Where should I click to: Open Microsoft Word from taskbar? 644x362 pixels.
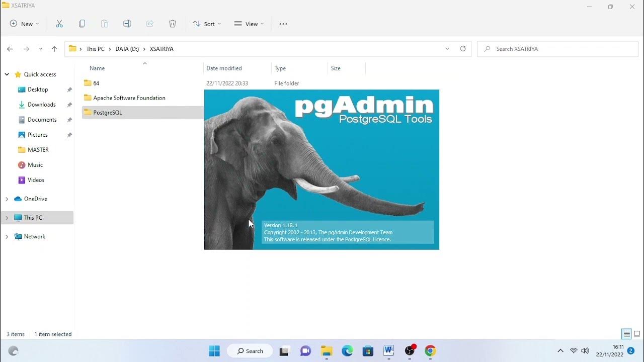coord(388,351)
